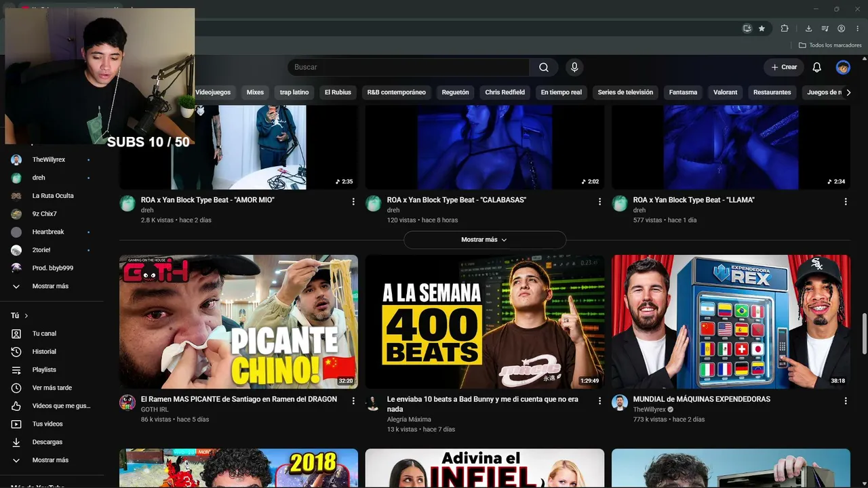This screenshot has height=488, width=868.
Task: Click the GOTH IRL channel name
Action: [x=155, y=410]
